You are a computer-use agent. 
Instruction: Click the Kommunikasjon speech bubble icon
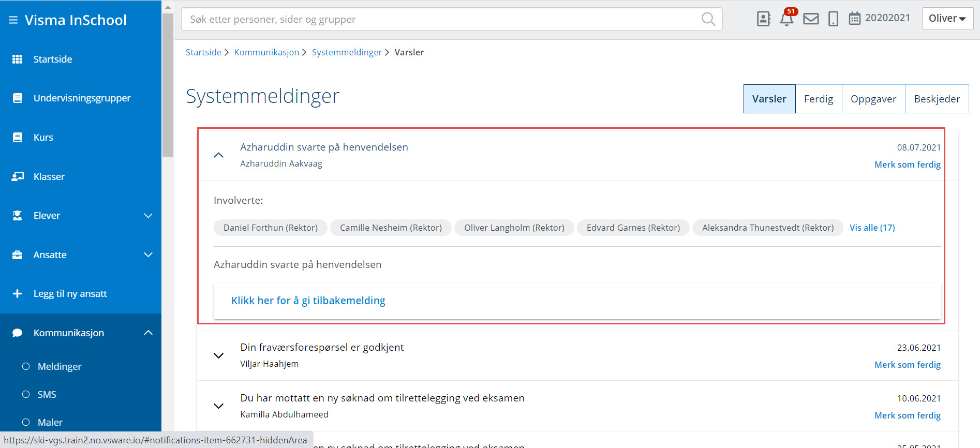pos(17,333)
